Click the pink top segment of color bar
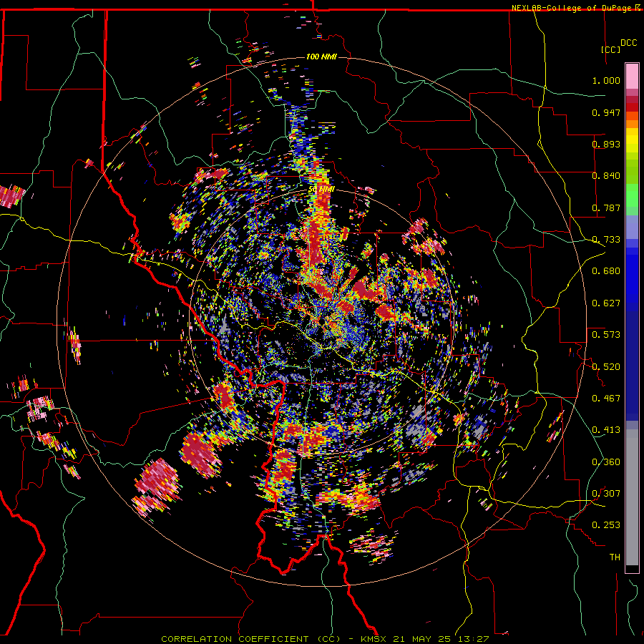Screen dimensions: 644x644 [632, 76]
